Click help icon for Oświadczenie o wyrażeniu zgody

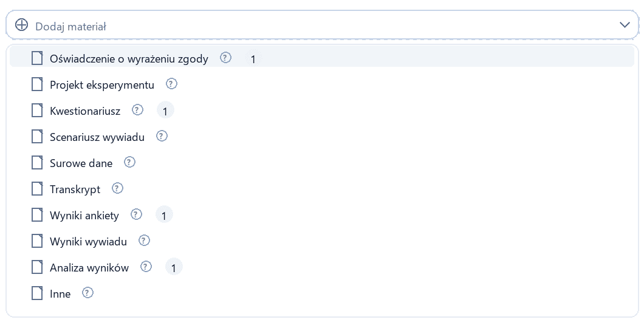225,58
